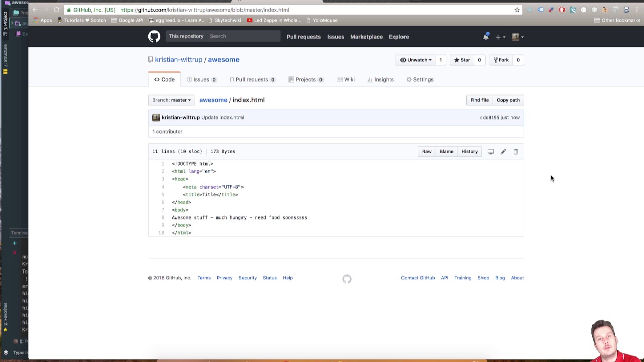Viewport: 644px width, 362px height.
Task: Select line number 1 in the code
Action: click(163, 164)
